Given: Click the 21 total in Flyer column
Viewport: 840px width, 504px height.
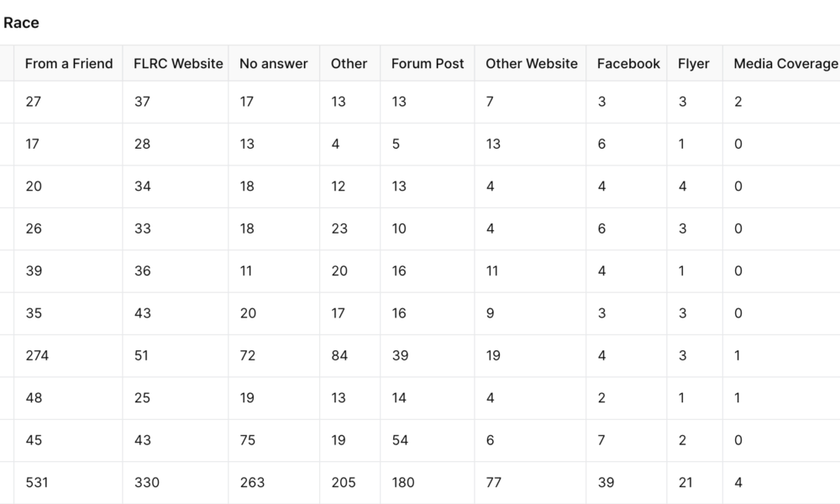Looking at the screenshot, I should coord(685,482).
